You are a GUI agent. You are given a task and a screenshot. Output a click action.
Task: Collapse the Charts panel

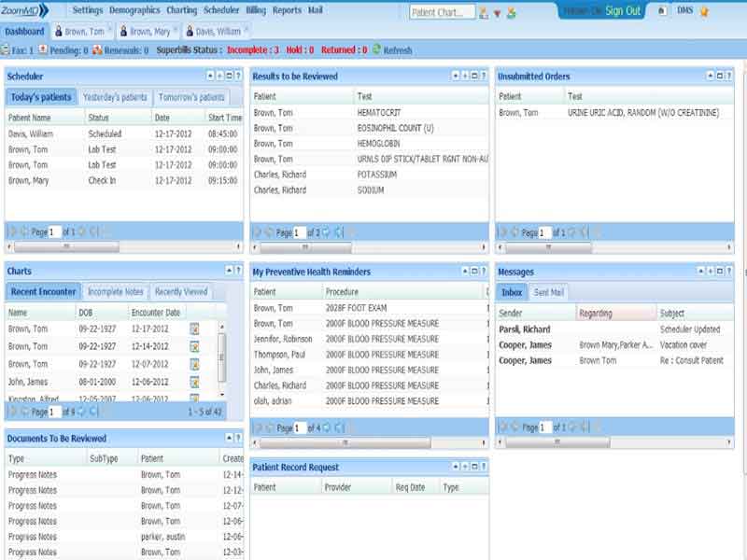coord(229,271)
